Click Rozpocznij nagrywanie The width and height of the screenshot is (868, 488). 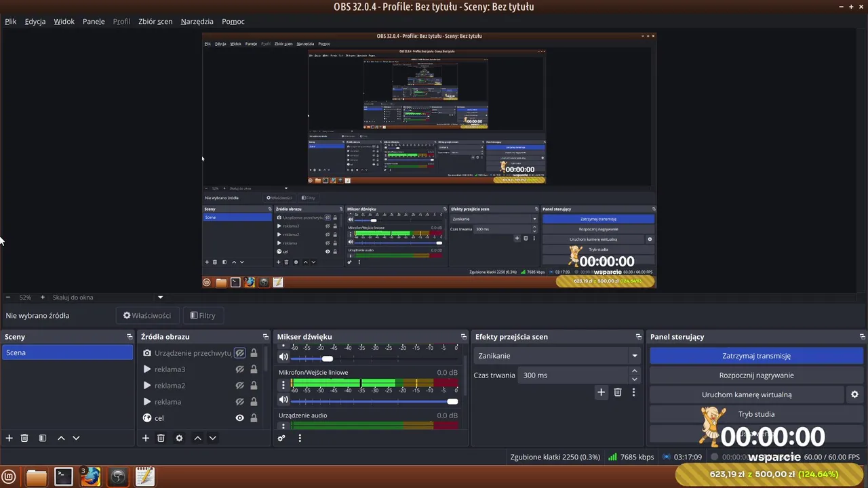coord(756,375)
